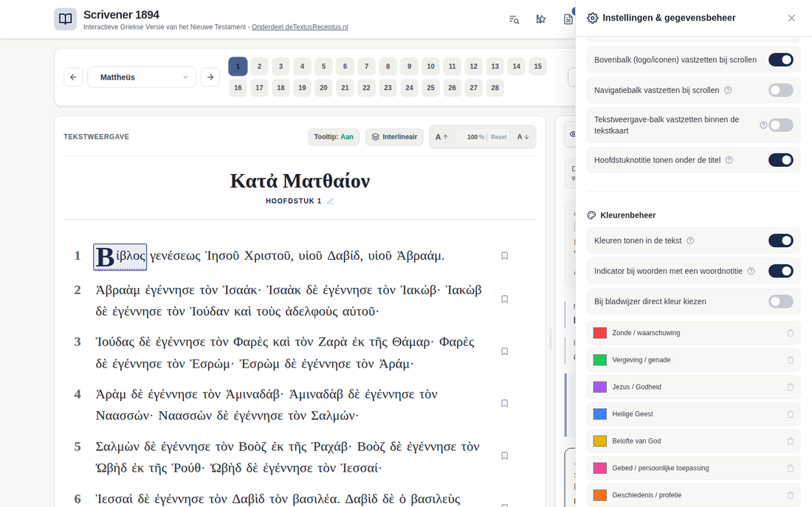This screenshot has height=507, width=812.
Task: Enable 'Tekstweergave-balk vastzetten binnen de tekstkaart'
Action: click(781, 125)
